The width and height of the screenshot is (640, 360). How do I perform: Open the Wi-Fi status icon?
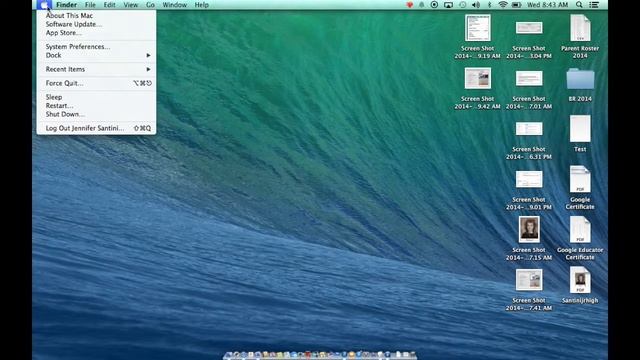pos(503,5)
